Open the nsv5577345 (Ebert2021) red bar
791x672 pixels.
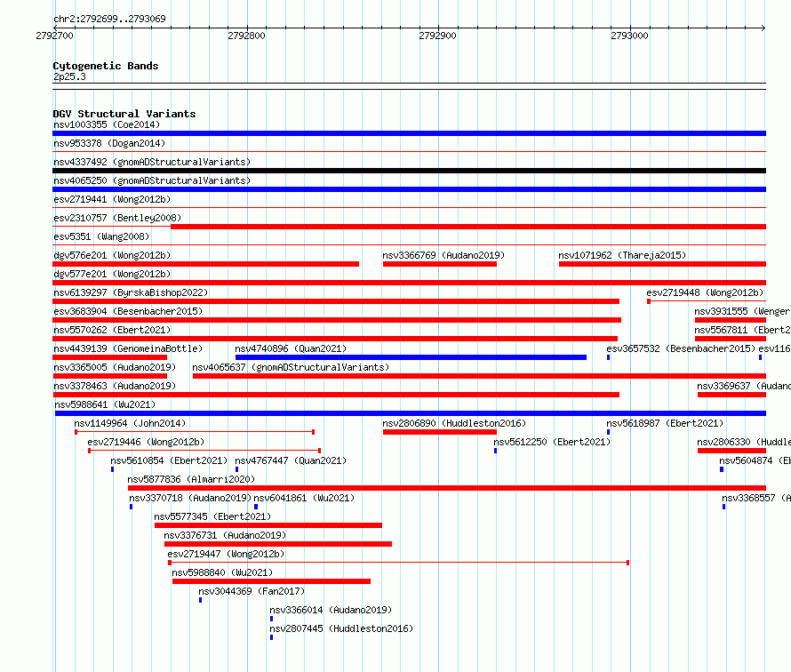point(268,525)
